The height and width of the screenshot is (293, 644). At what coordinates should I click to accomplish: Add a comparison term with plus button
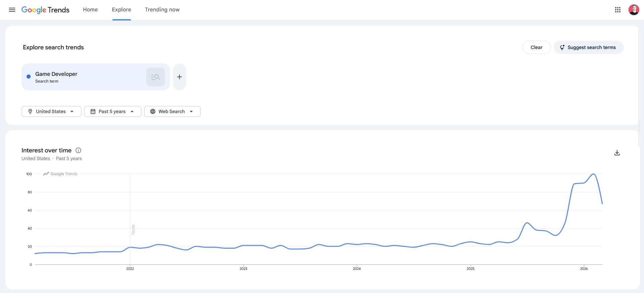point(179,77)
